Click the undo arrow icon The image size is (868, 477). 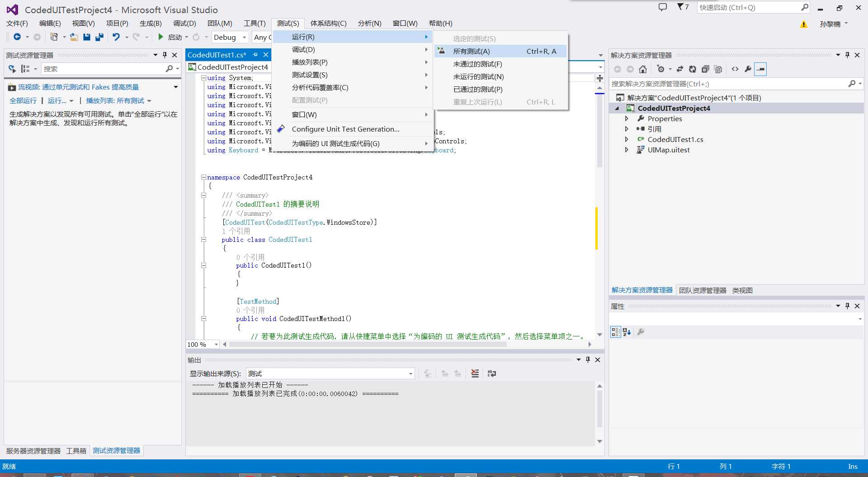click(116, 37)
